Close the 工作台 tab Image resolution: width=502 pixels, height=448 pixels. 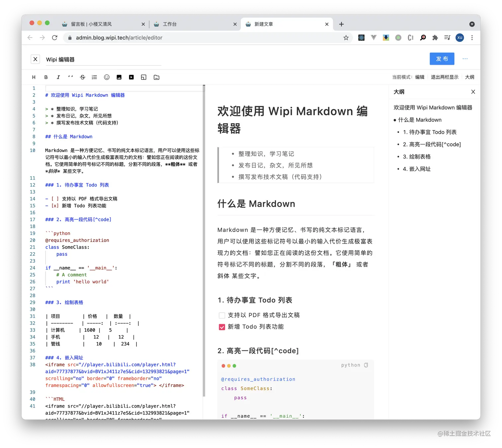pos(235,24)
